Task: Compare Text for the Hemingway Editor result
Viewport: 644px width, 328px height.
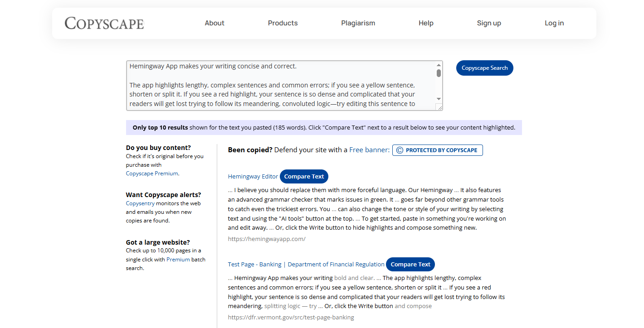Action: (304, 176)
